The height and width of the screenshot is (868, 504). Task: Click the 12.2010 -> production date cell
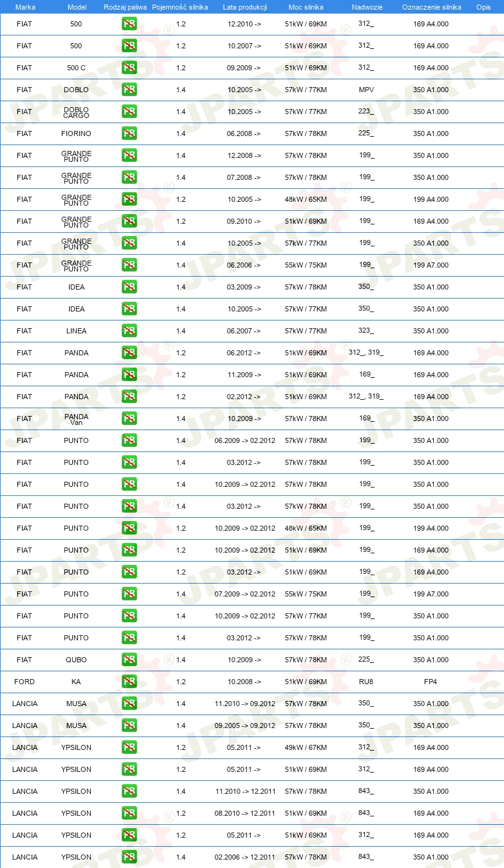coord(244,24)
